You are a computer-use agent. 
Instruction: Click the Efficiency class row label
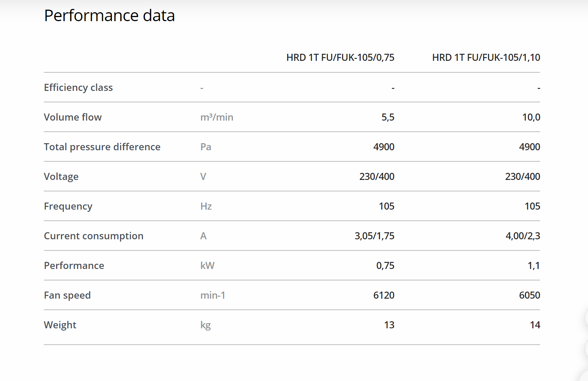pyautogui.click(x=78, y=88)
